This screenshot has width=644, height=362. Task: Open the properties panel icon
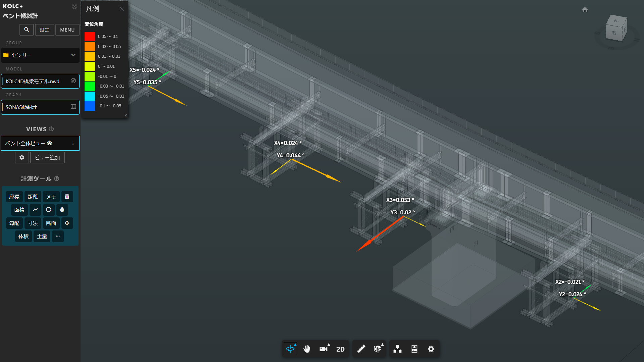point(414,349)
